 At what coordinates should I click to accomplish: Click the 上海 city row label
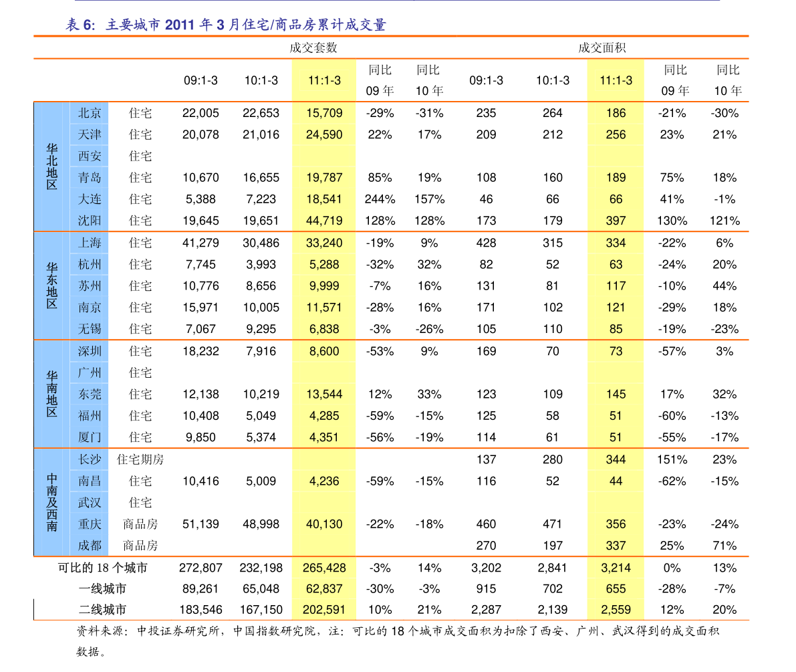tap(90, 243)
